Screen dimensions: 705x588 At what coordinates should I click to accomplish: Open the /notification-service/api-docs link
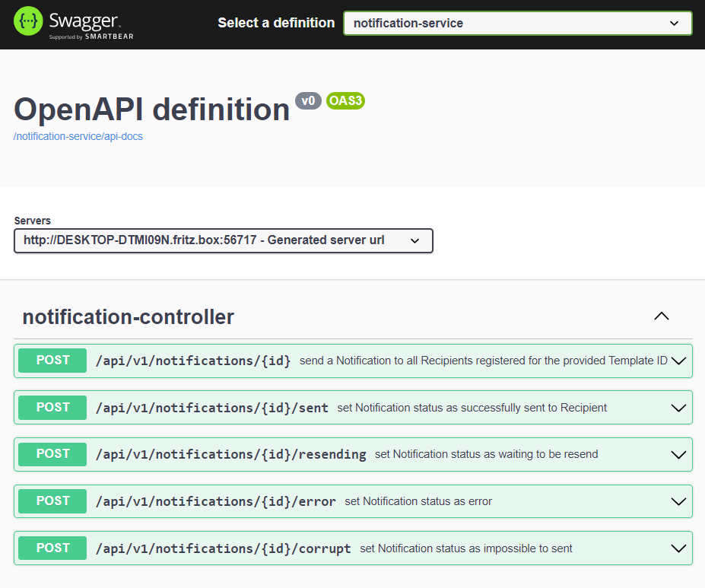coord(78,136)
